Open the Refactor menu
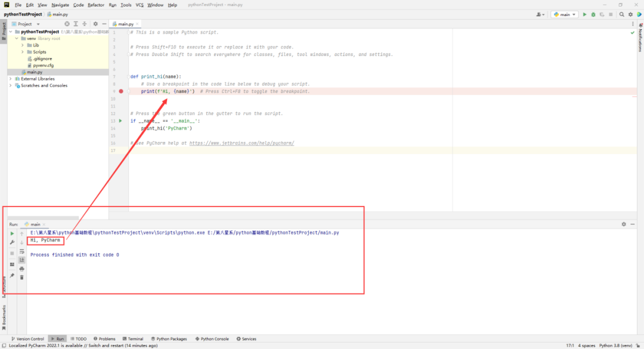Viewport: 644px width, 349px height. pyautogui.click(x=95, y=5)
